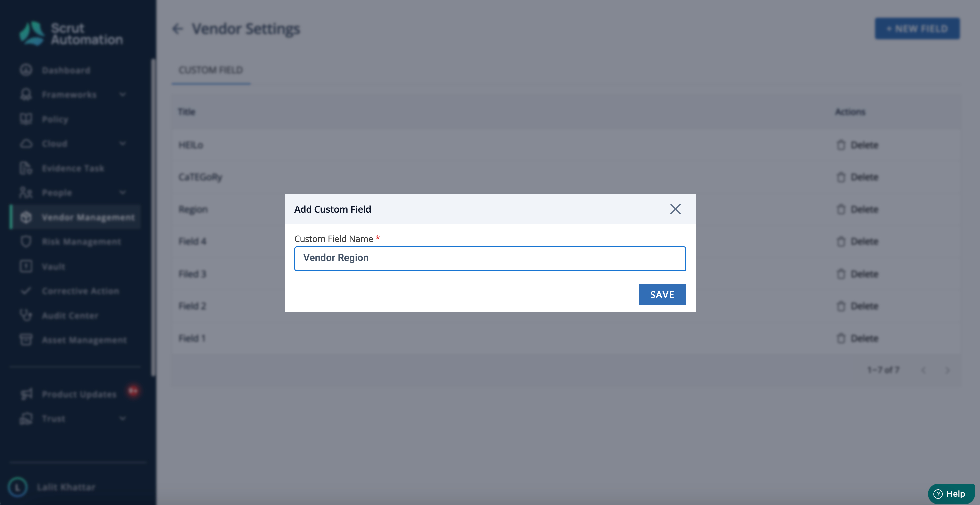
Task: Open Dashboard from the sidebar
Action: coord(66,70)
